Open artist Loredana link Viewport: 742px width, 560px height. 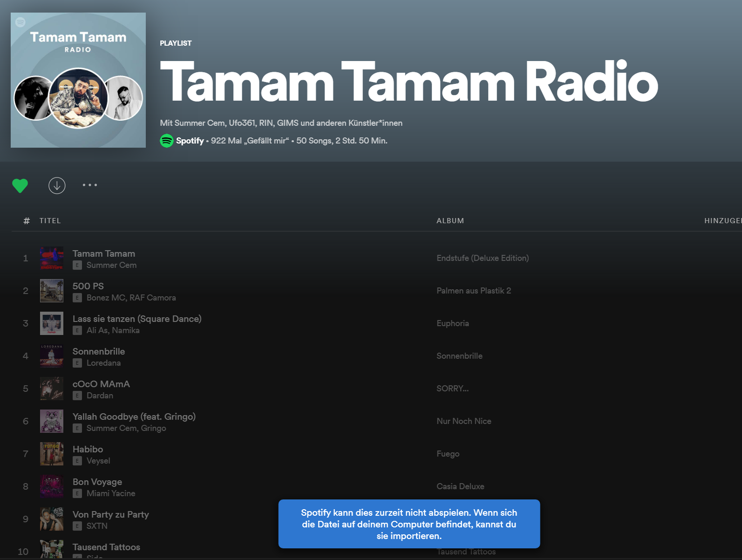[103, 363]
